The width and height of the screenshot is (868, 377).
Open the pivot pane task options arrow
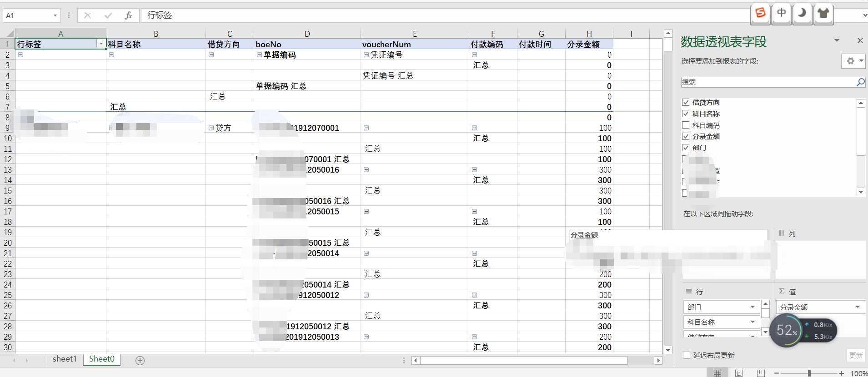(837, 40)
